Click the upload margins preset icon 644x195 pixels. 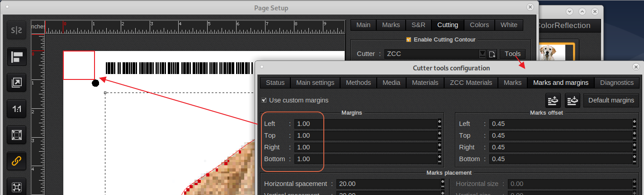[x=552, y=100]
